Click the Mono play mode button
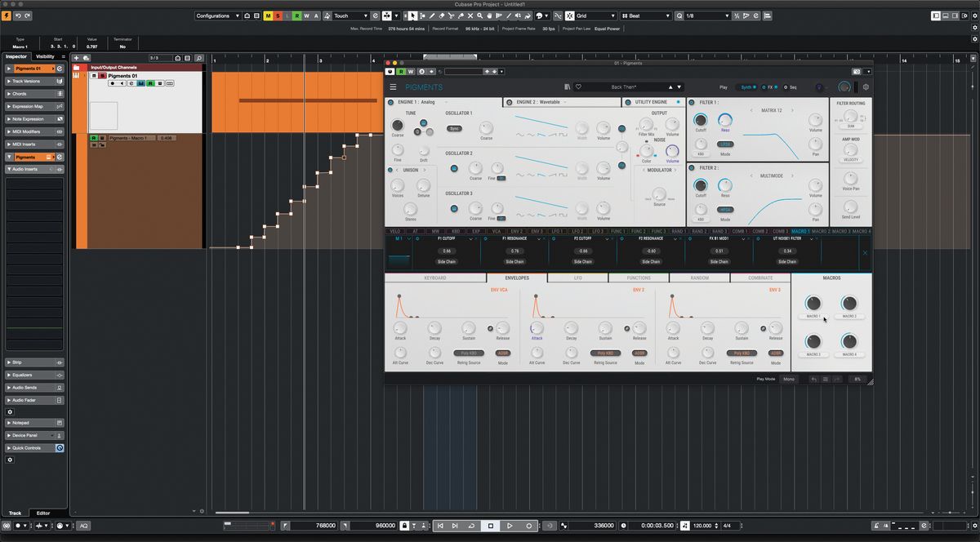 tap(789, 379)
